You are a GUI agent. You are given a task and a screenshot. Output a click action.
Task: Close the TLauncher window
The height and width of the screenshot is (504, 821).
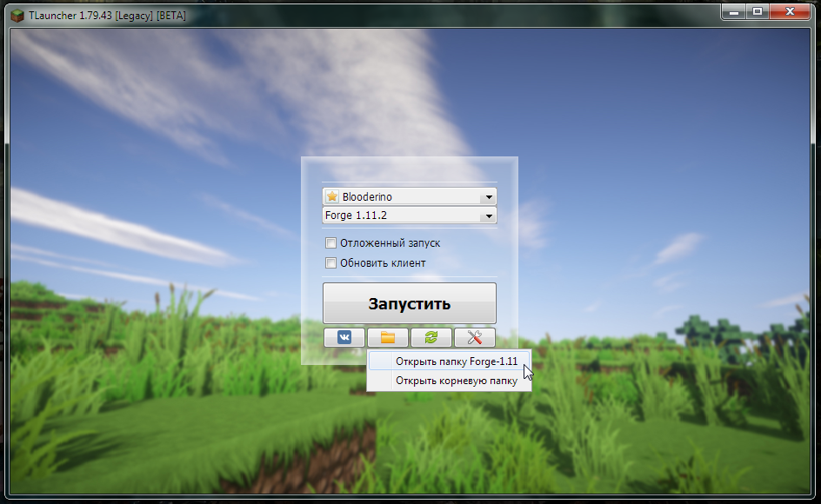click(x=790, y=11)
